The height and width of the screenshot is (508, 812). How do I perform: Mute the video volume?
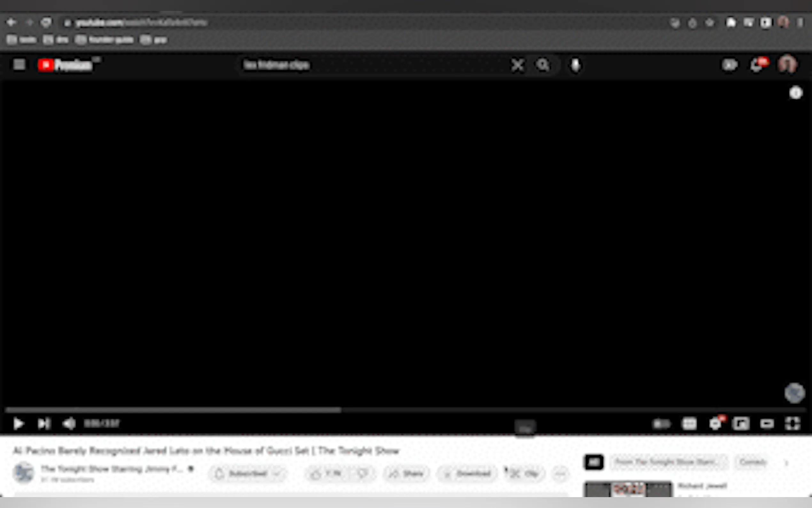click(x=69, y=424)
